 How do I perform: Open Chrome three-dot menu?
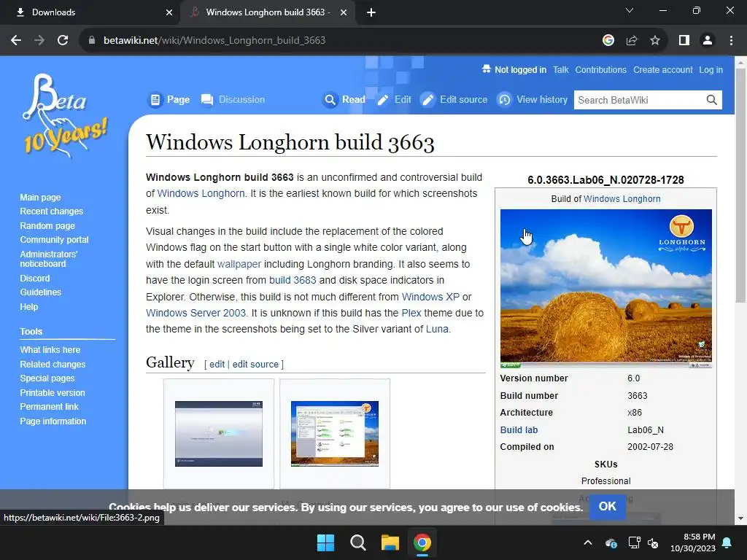[x=731, y=41]
